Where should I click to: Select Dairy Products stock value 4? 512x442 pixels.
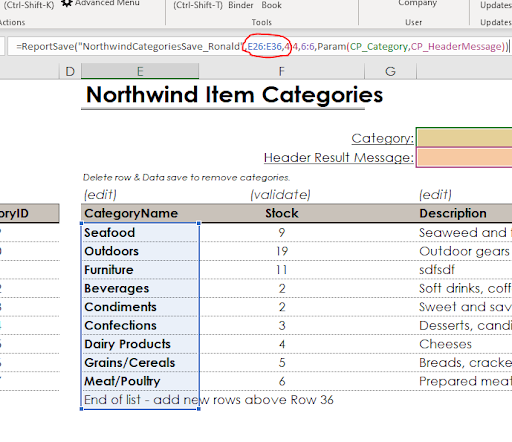[282, 344]
